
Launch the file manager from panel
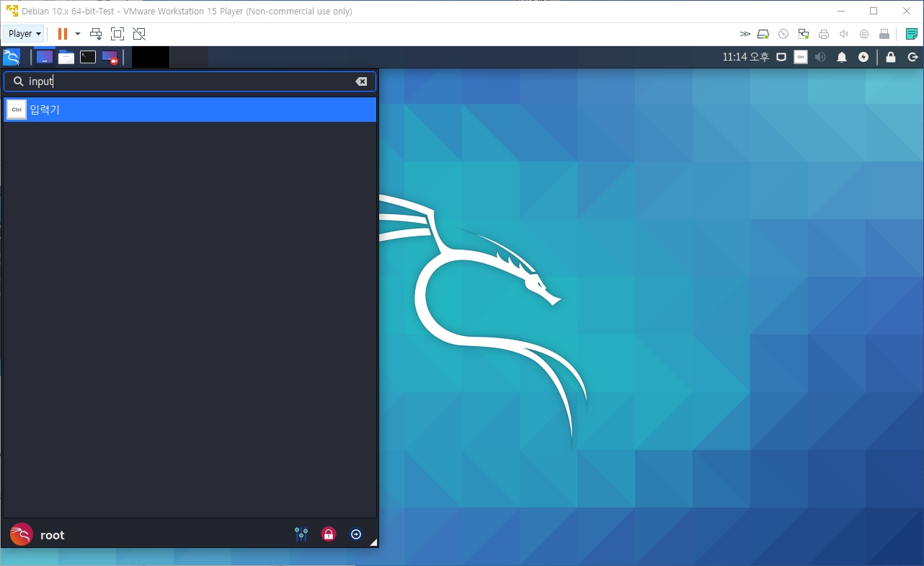point(66,57)
